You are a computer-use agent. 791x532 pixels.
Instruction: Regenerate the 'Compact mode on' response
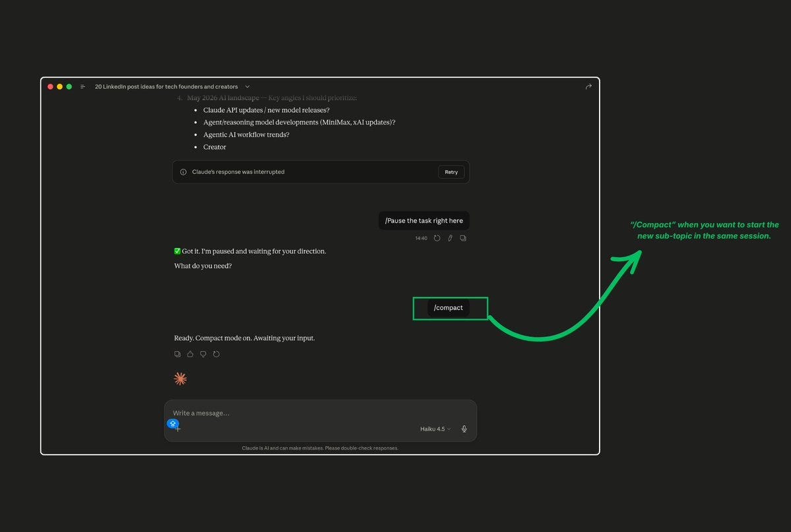[216, 354]
